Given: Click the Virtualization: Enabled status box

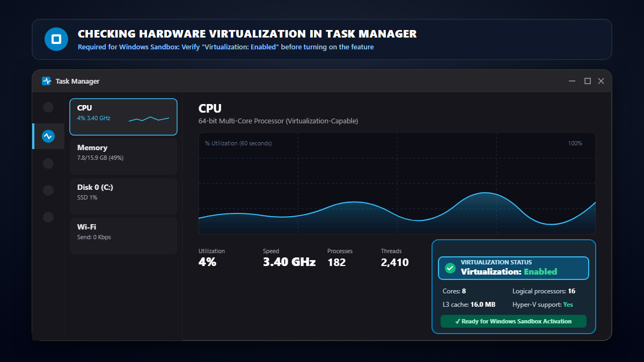Looking at the screenshot, I should (514, 268).
